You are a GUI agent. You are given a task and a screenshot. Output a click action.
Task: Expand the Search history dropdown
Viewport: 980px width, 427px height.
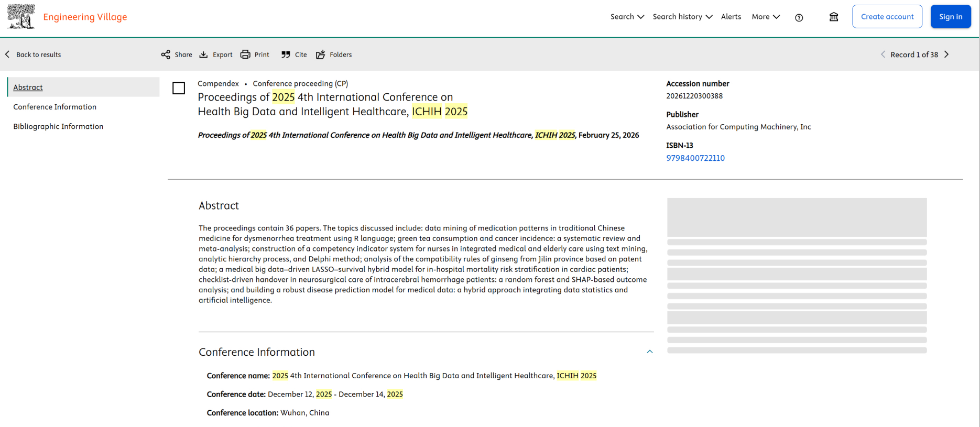click(682, 17)
